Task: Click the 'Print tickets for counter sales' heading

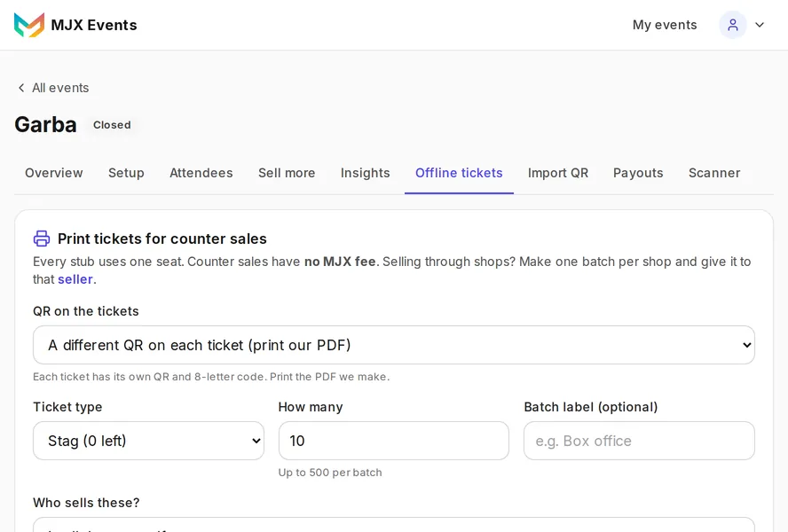Action: [162, 239]
